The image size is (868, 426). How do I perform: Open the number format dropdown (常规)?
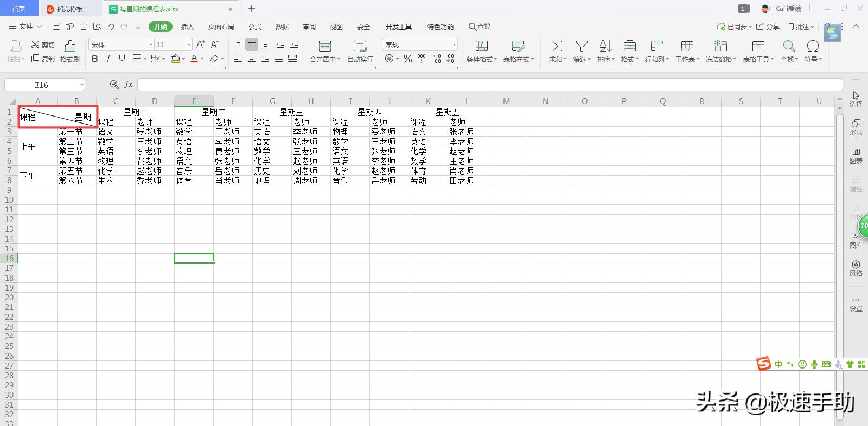[454, 44]
